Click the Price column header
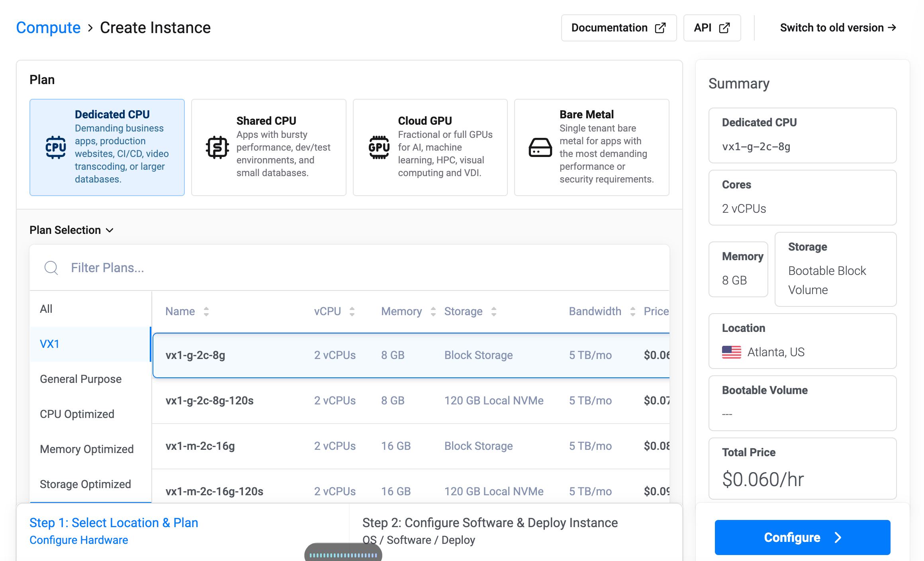Image resolution: width=924 pixels, height=561 pixels. [x=656, y=311]
